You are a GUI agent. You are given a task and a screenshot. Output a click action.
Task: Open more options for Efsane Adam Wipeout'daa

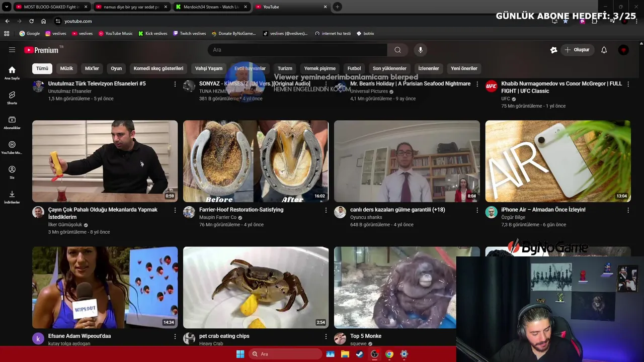(x=175, y=336)
